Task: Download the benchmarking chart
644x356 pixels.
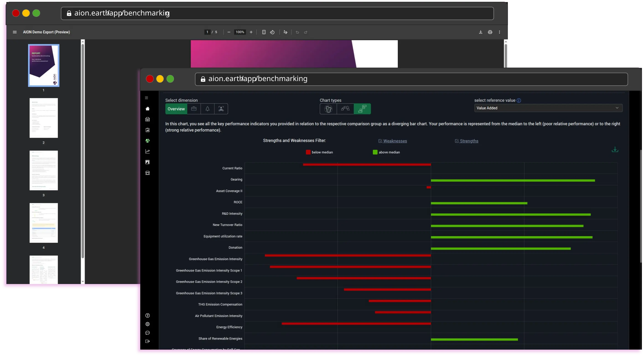Action: 615,149
